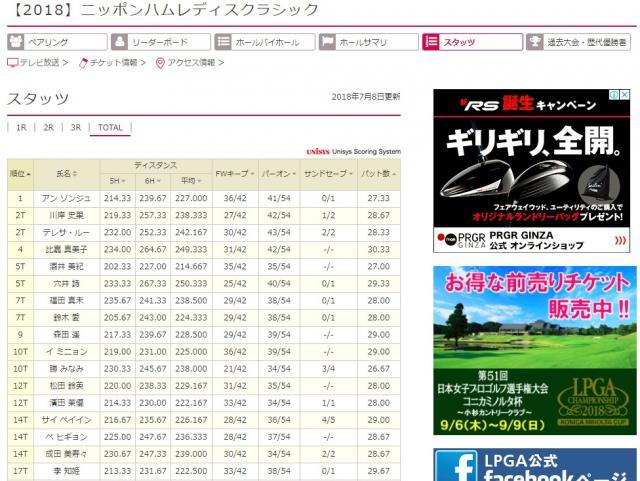The height and width of the screenshot is (481, 640).
Task: Sort by FWキープ column
Action: click(235, 174)
